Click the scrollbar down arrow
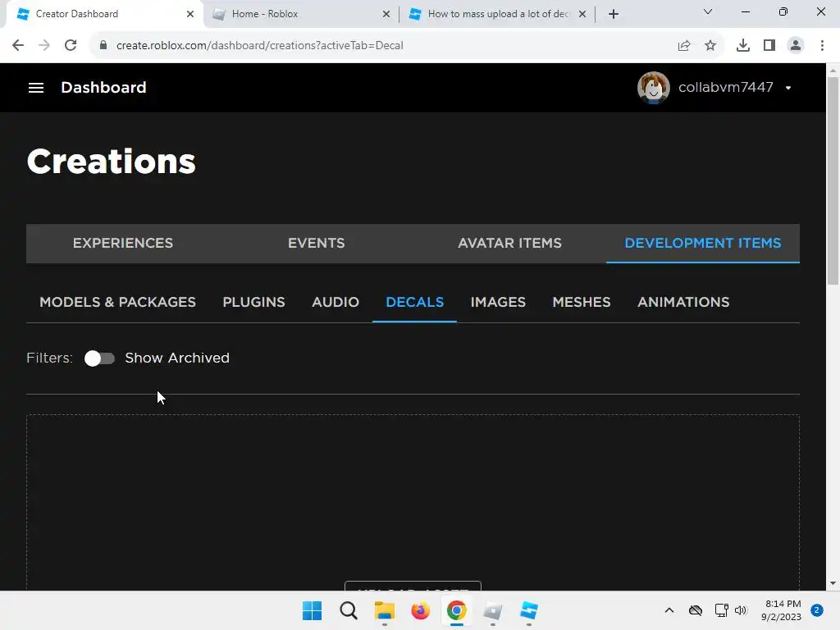The image size is (840, 630). (833, 583)
